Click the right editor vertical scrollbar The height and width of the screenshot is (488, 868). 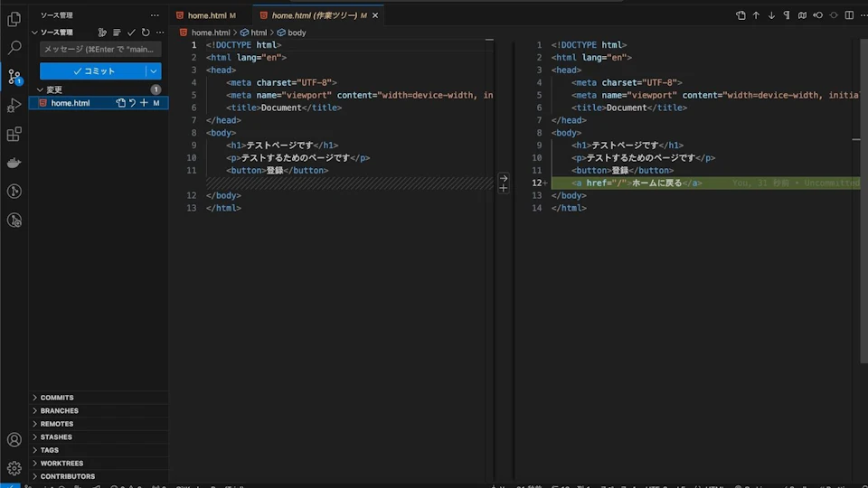864,201
